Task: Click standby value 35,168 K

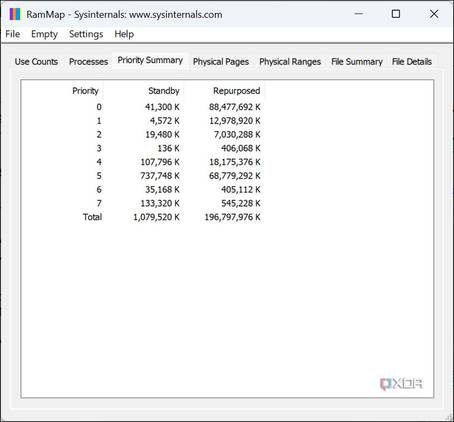Action: click(x=162, y=189)
